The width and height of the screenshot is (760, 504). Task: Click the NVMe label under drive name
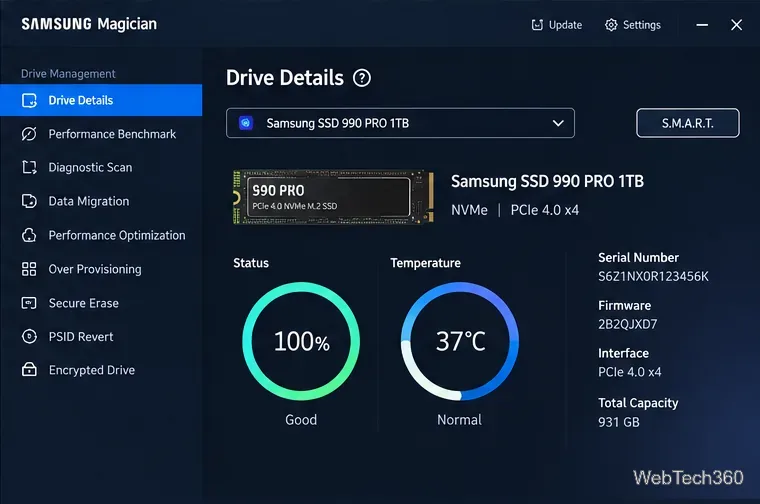pos(469,210)
